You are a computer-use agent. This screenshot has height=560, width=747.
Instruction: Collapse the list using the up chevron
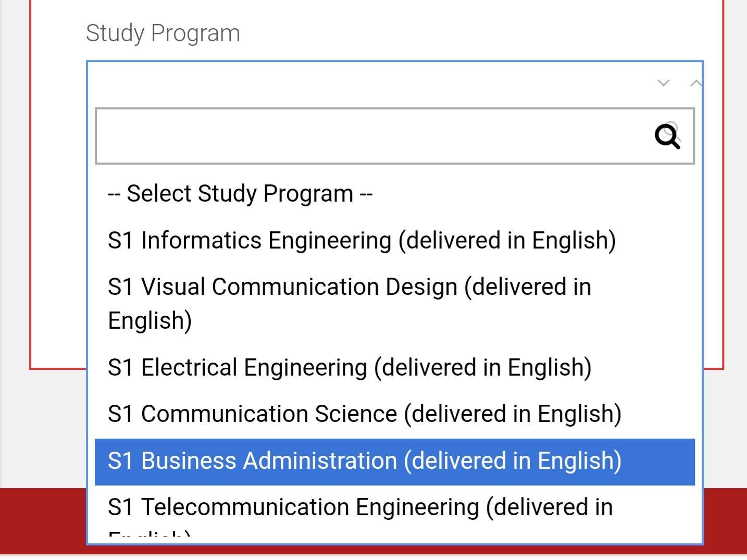[x=695, y=83]
